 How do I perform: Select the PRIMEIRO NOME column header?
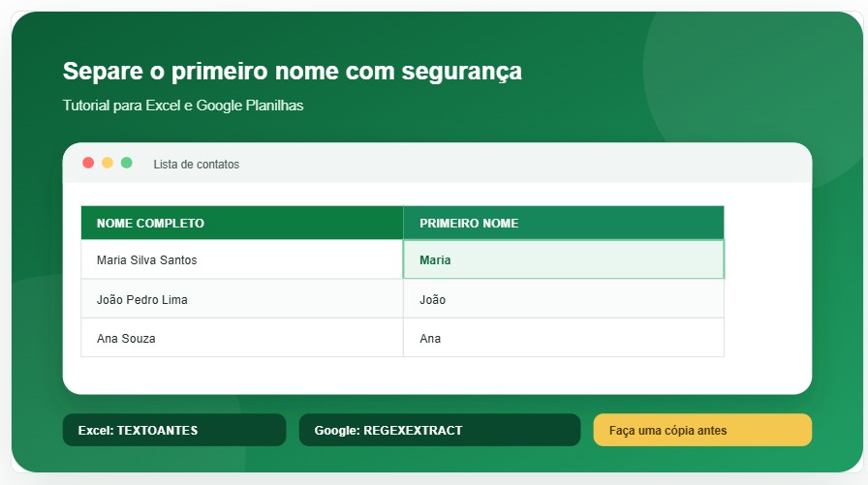tap(564, 223)
